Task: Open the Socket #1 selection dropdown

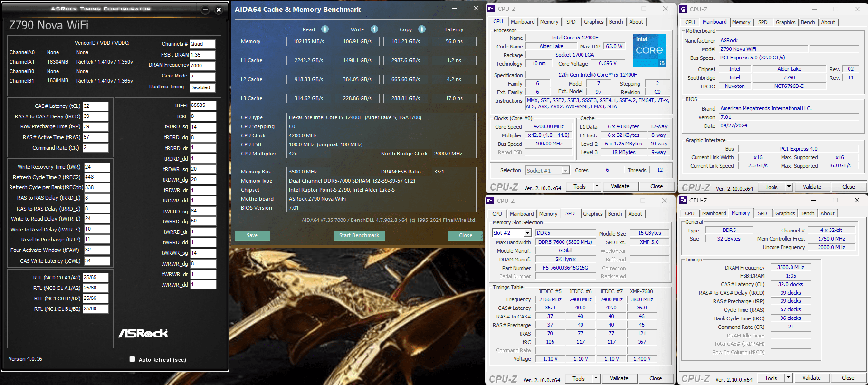Action: pyautogui.click(x=565, y=170)
